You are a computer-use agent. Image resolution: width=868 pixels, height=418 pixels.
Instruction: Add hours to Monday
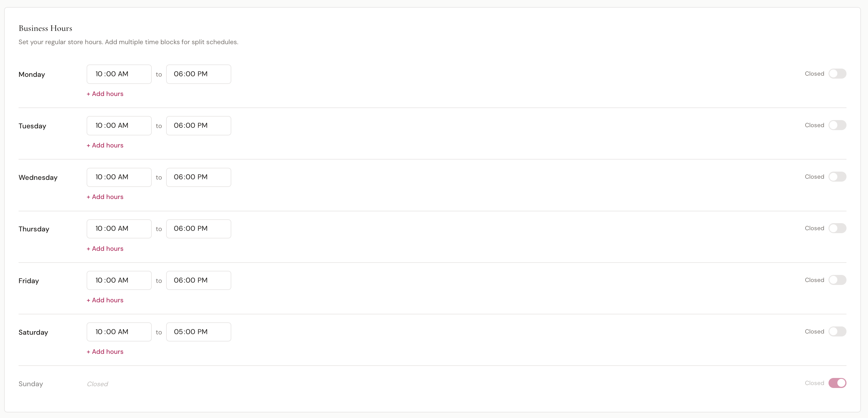click(x=105, y=94)
